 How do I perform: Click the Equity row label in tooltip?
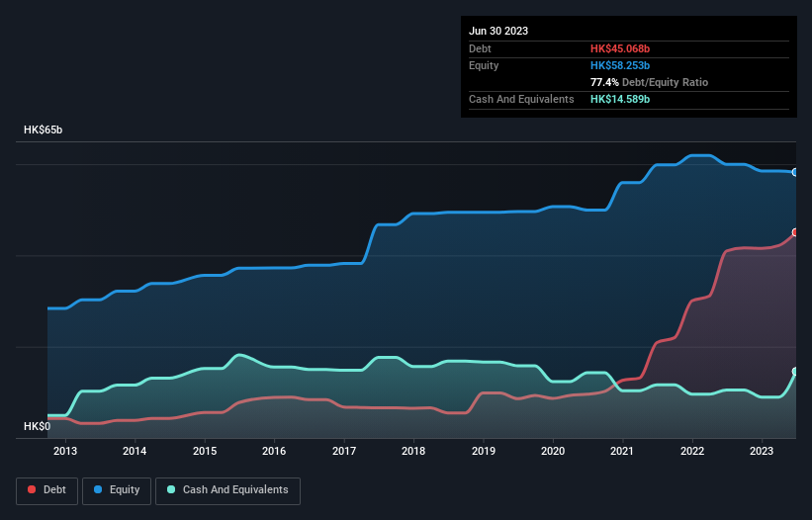484,65
